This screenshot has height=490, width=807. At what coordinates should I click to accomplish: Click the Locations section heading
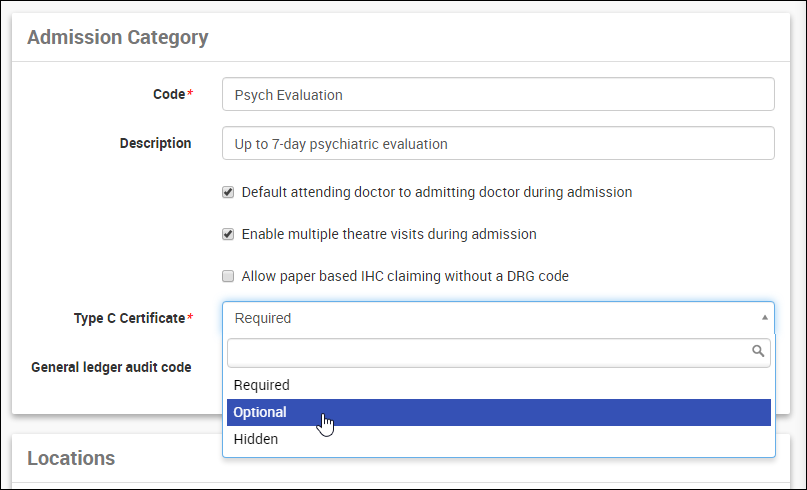pos(71,458)
